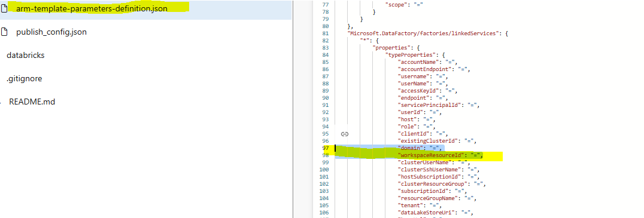The image size is (644, 218).
Task: Open arm-template-parameters-definition.json in the file list
Action: click(x=92, y=8)
